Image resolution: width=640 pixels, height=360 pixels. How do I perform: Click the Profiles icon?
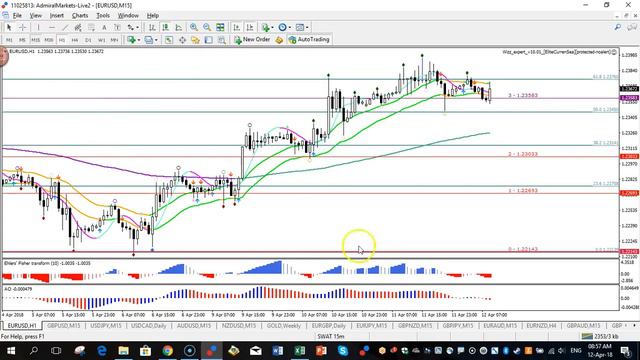(x=149, y=40)
